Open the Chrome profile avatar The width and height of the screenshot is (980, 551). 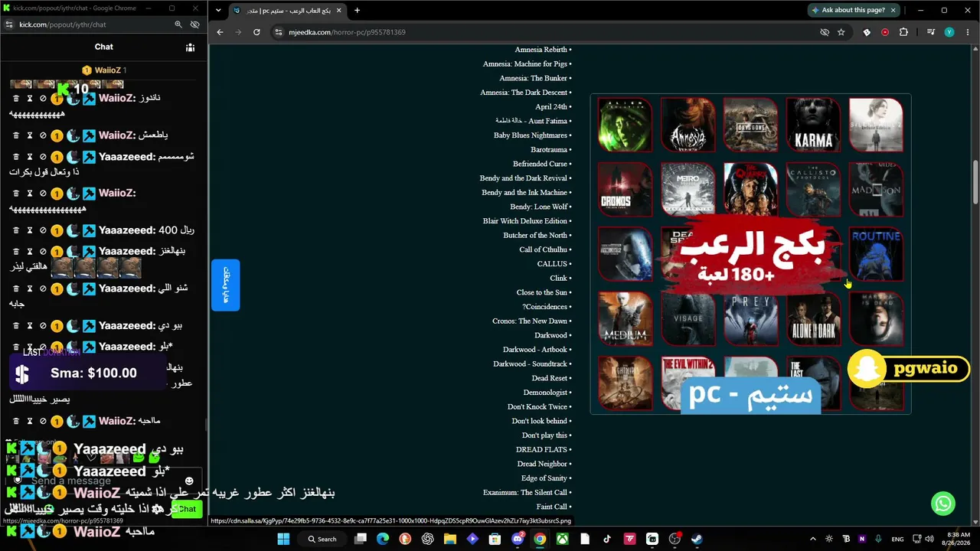(949, 32)
